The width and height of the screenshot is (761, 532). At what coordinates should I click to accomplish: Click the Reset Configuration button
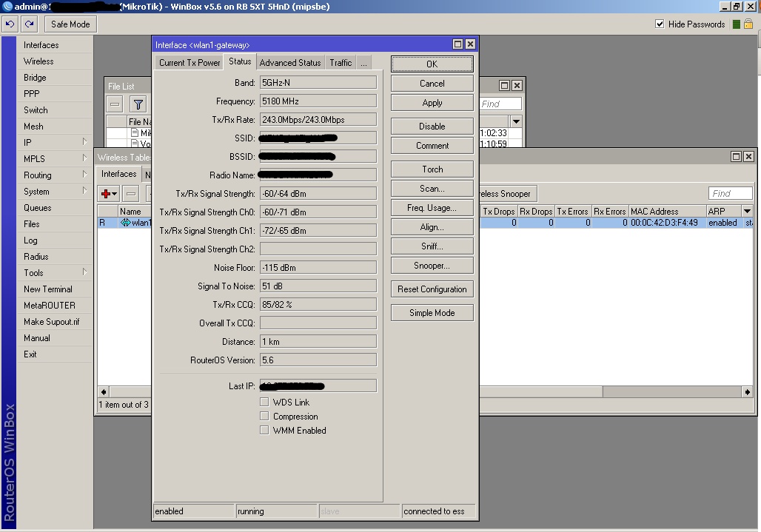pyautogui.click(x=432, y=289)
